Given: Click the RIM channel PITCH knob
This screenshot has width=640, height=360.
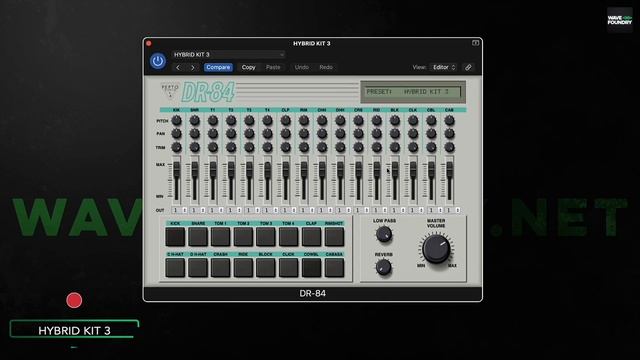Looking at the screenshot, I should pos(304,120).
